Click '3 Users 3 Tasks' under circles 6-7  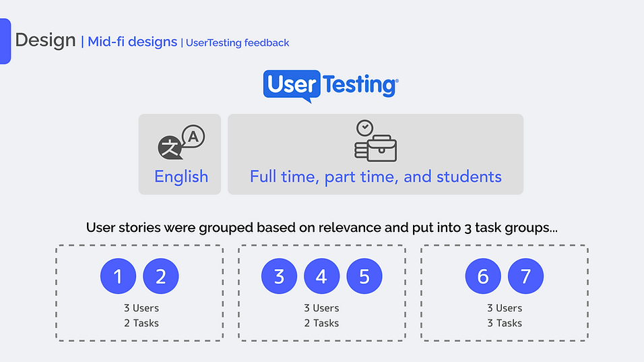tap(505, 315)
